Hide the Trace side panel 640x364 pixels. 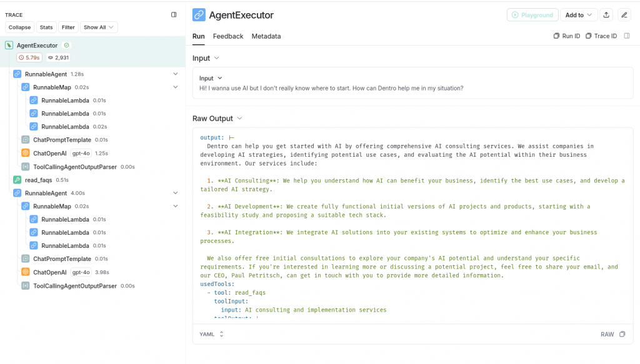click(174, 14)
